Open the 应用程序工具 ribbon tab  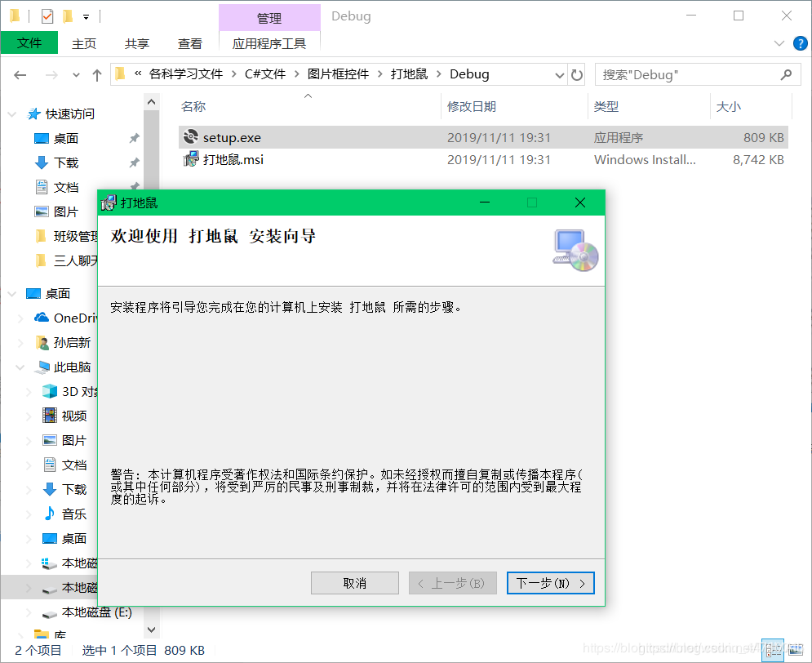[269, 43]
